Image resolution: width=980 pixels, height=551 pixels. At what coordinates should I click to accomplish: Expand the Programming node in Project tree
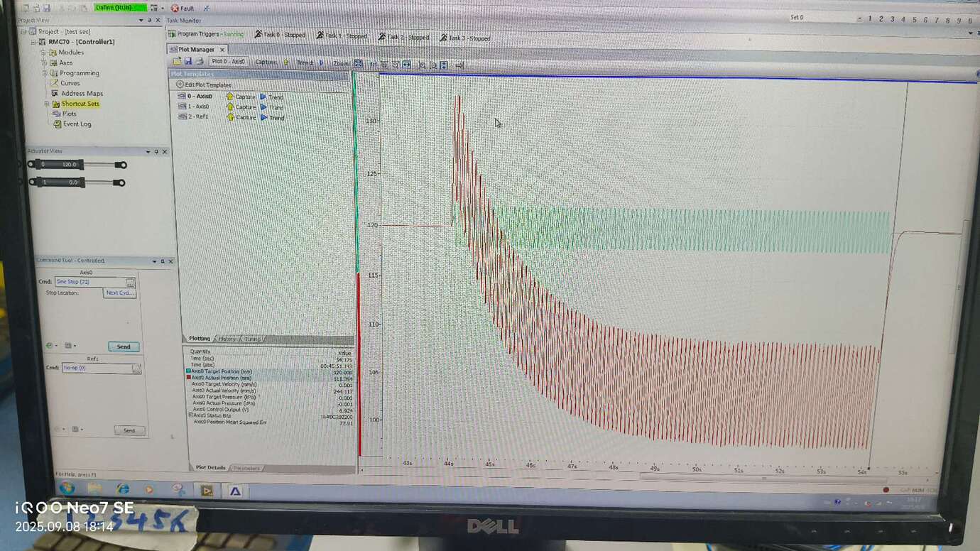point(44,73)
